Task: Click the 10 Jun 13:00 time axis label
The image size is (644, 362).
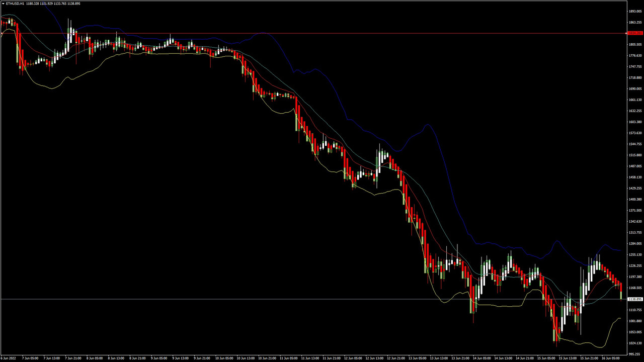Action: tap(246, 358)
